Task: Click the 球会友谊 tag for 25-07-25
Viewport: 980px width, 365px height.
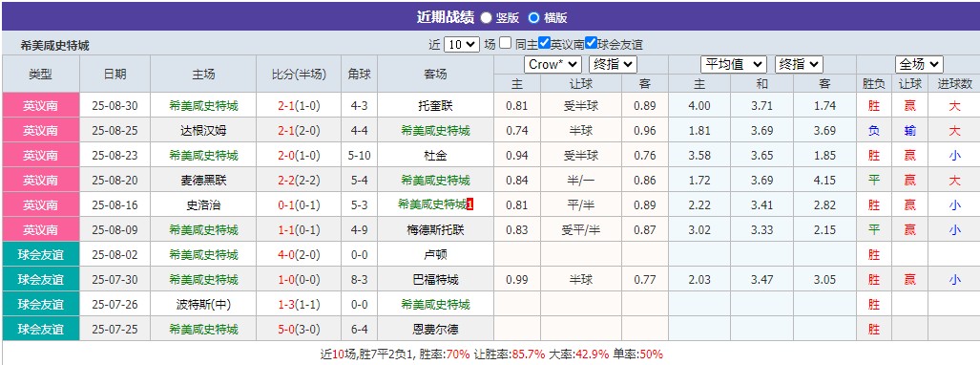Action: coord(41,329)
